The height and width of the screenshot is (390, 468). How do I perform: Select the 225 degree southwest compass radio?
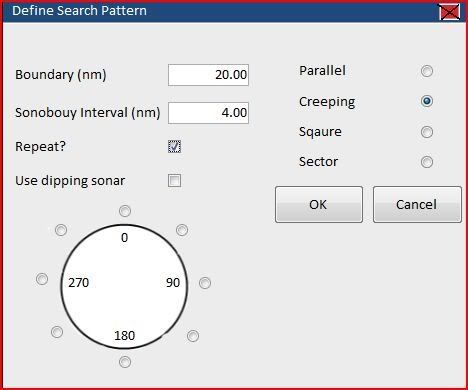tap(57, 332)
